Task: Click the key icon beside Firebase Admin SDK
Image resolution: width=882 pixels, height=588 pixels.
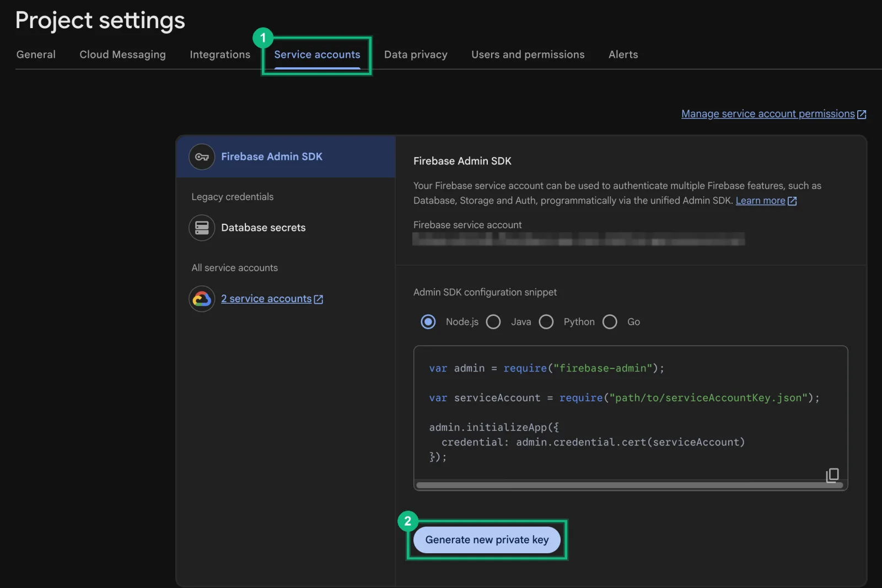Action: click(x=202, y=157)
